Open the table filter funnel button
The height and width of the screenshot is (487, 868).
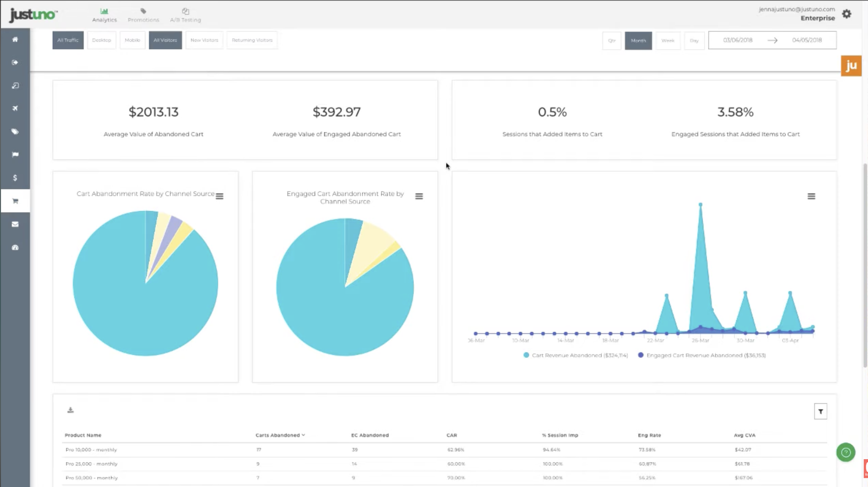[x=820, y=412]
